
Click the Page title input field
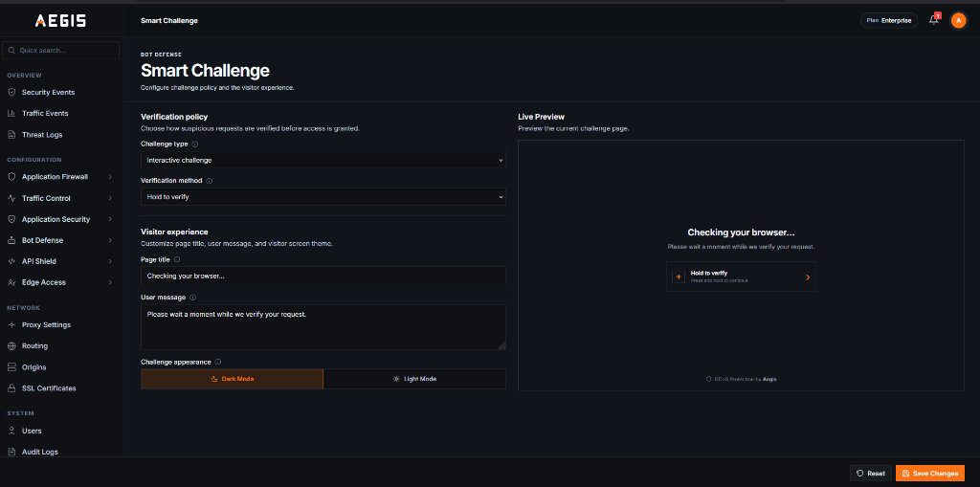click(323, 276)
